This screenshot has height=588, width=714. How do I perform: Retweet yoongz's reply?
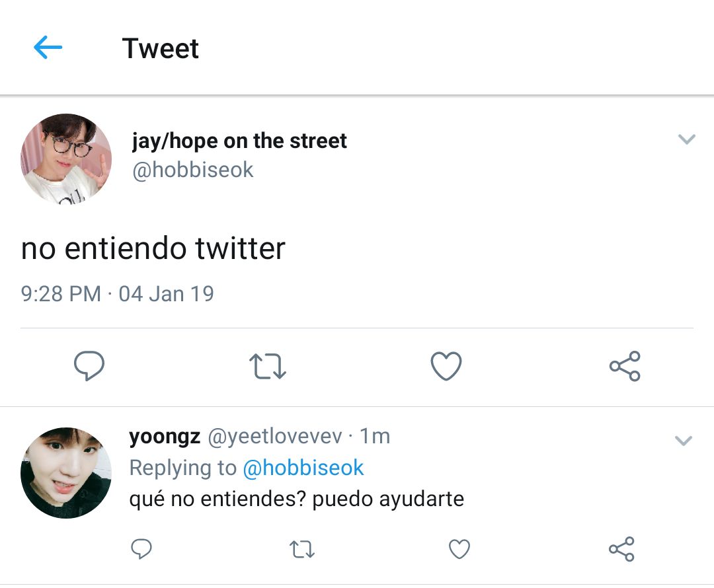point(302,549)
